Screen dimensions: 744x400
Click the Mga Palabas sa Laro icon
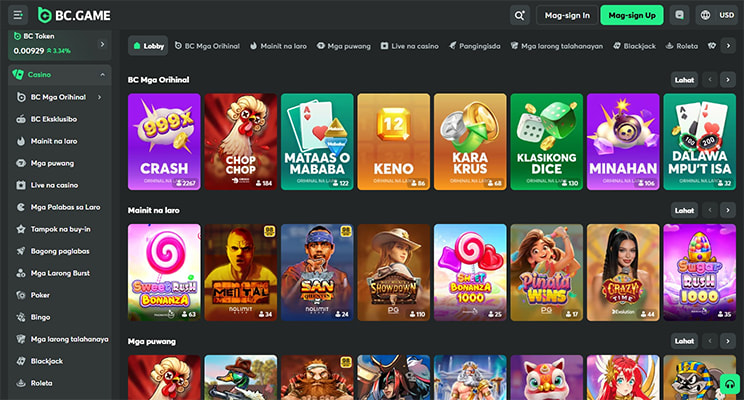click(21, 207)
